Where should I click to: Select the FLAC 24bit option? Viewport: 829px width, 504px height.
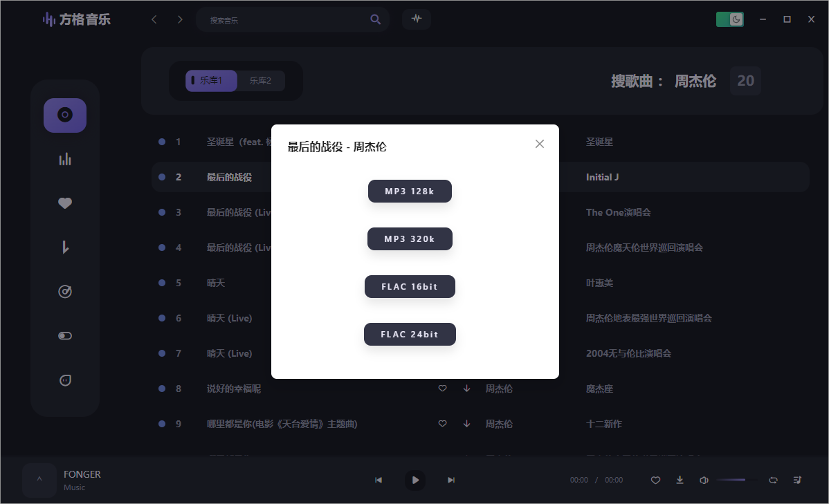410,335
